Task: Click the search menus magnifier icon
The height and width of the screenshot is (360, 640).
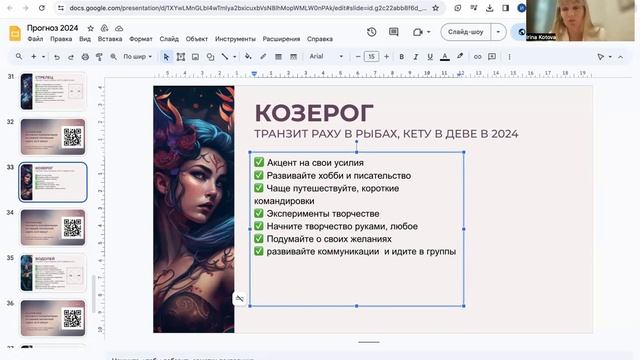Action: 19,57
